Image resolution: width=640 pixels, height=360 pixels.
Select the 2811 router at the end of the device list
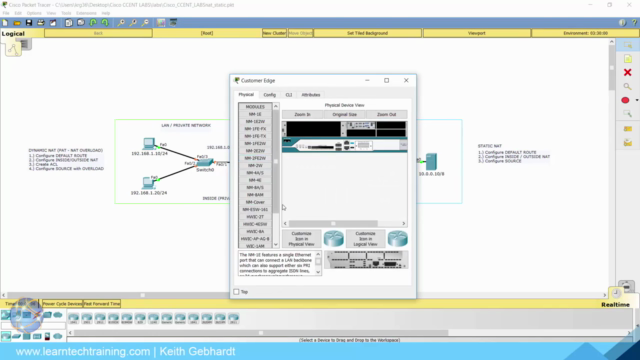tap(233, 318)
